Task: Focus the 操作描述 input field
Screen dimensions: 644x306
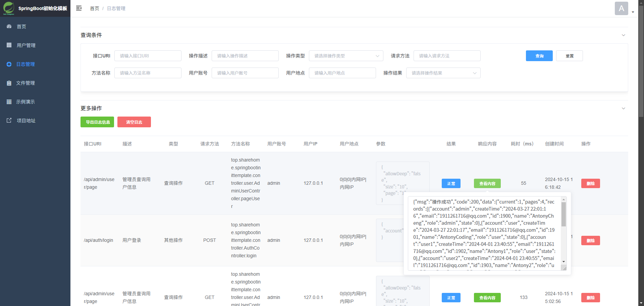Action: (245, 56)
